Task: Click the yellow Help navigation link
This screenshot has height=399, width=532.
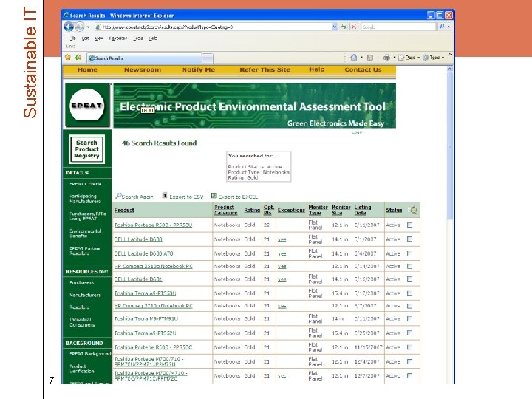Action: point(316,69)
